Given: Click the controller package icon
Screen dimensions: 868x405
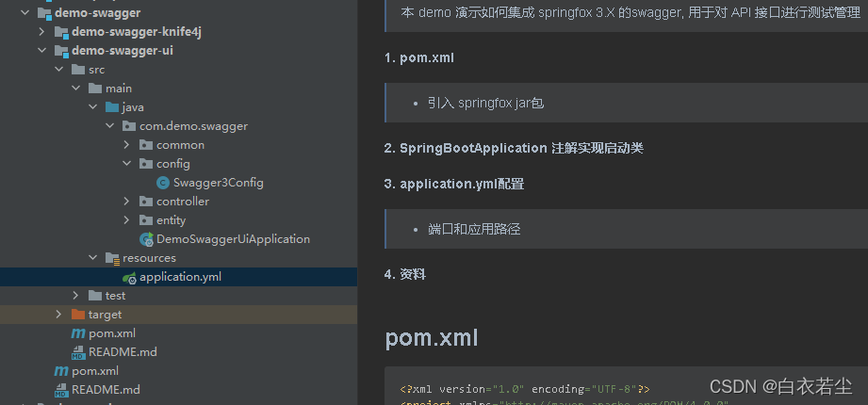Looking at the screenshot, I should [x=146, y=201].
